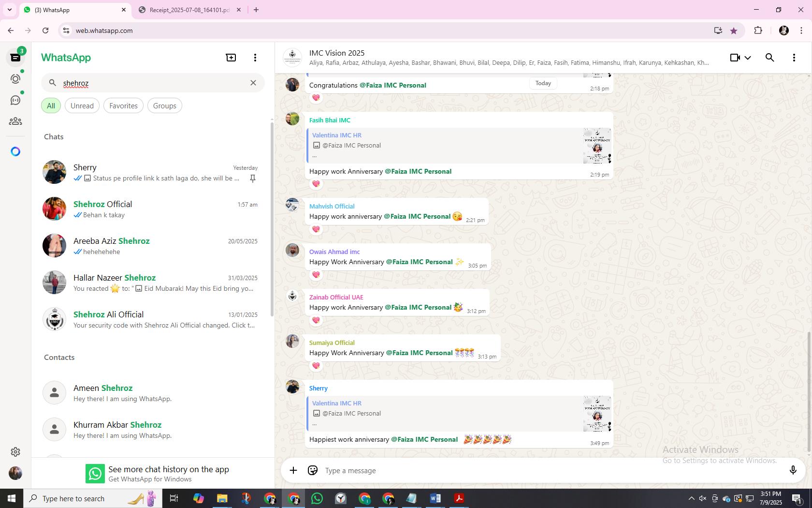The width and height of the screenshot is (812, 508).
Task: Go back in the browser
Action: (x=11, y=30)
